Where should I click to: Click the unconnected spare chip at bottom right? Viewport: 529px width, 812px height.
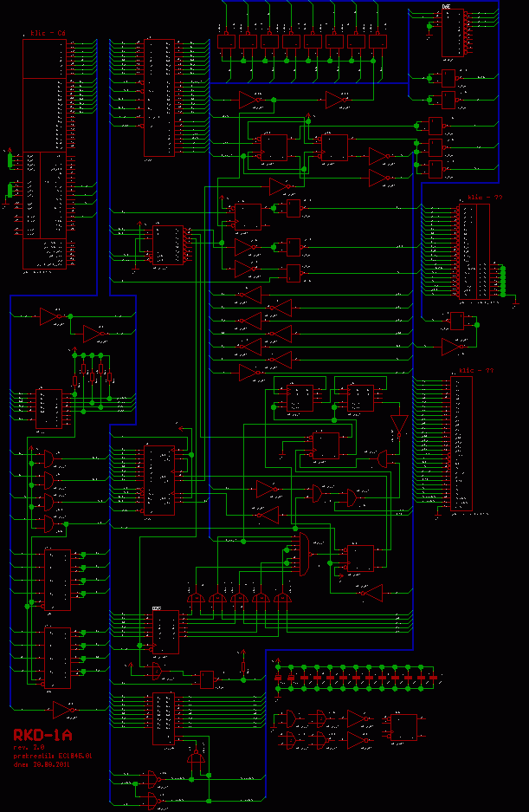(x=403, y=725)
